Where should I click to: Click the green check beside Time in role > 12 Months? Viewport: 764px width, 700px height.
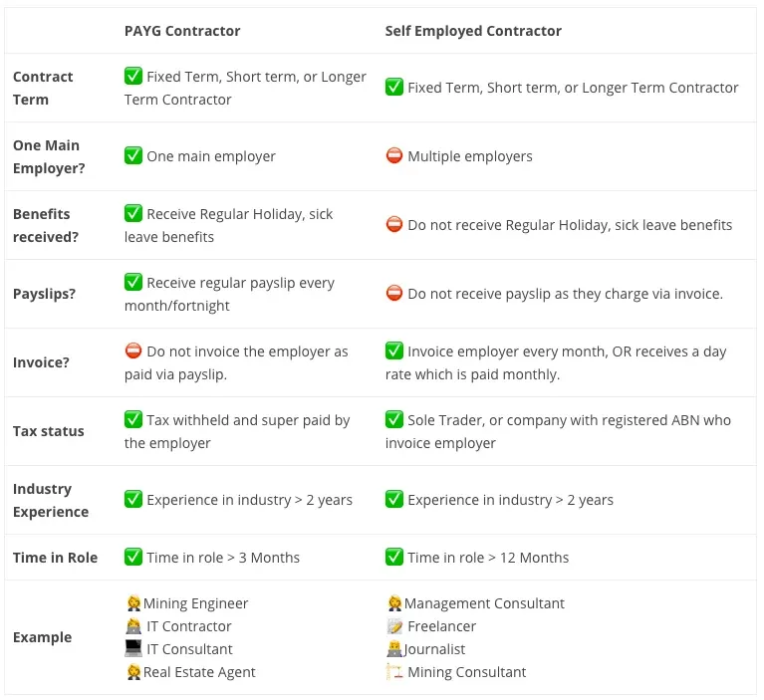[394, 557]
